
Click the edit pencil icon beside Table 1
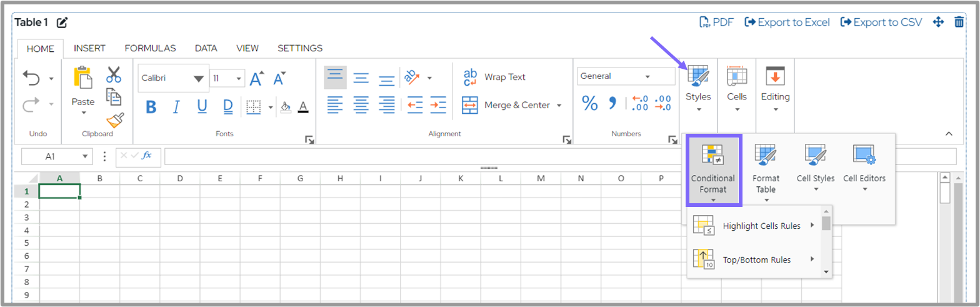pyautogui.click(x=62, y=23)
